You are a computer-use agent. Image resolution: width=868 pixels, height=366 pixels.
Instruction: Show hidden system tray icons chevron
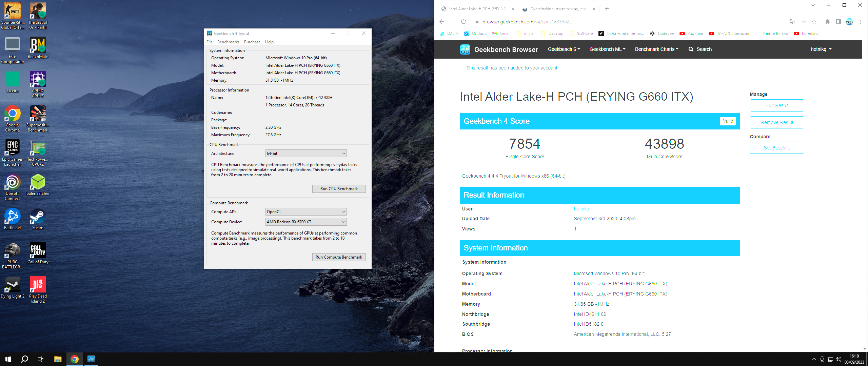(814, 359)
